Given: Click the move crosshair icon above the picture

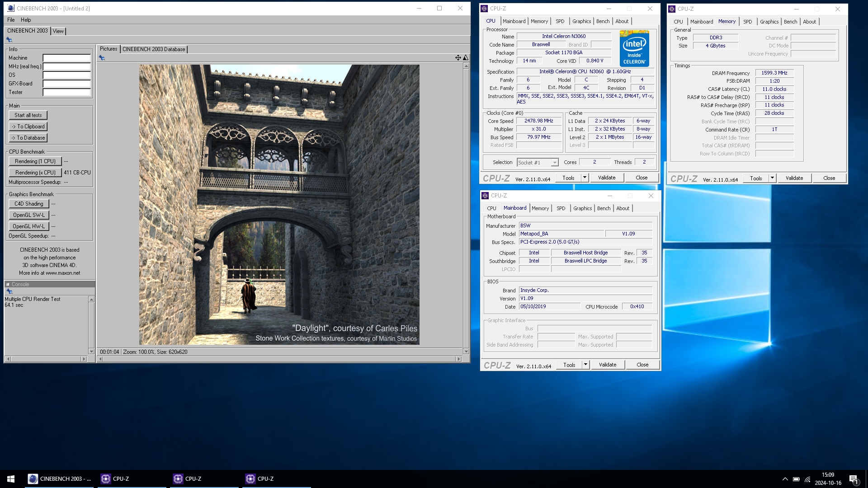Looking at the screenshot, I should pos(458,57).
